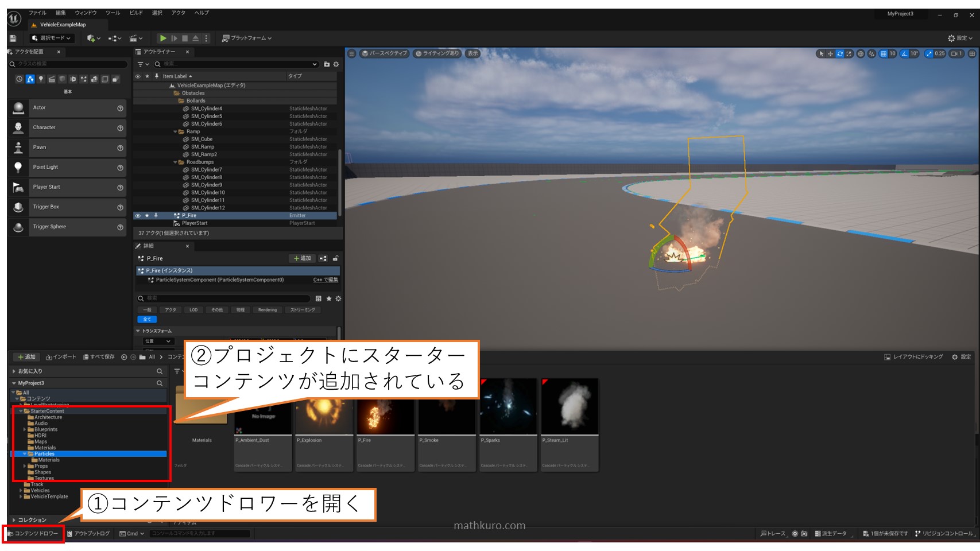Create a new folder in the Outliner
This screenshot has width=980, height=551.
click(327, 64)
